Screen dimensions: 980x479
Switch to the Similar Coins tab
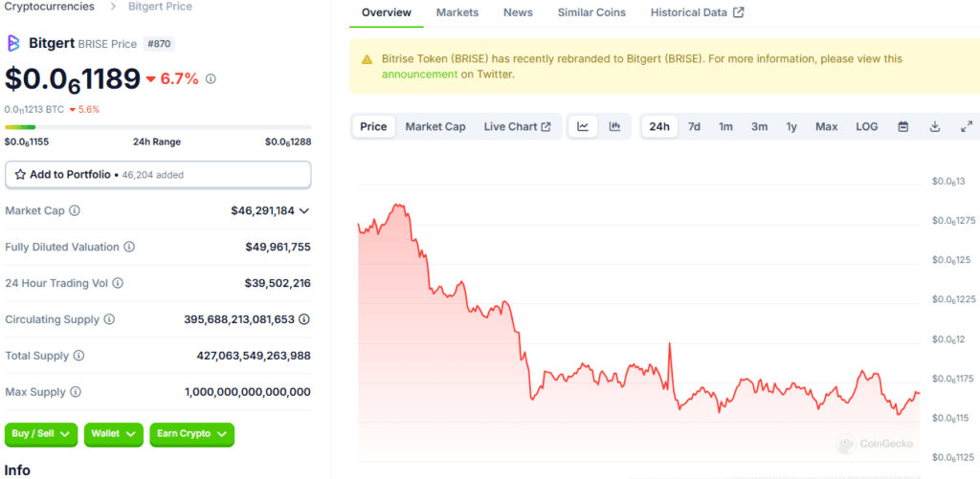pos(591,12)
